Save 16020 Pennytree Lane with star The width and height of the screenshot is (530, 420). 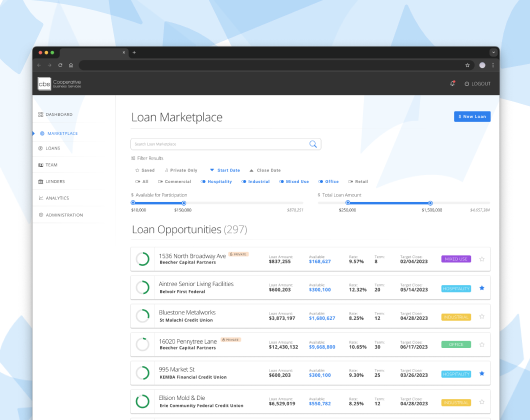482,345
